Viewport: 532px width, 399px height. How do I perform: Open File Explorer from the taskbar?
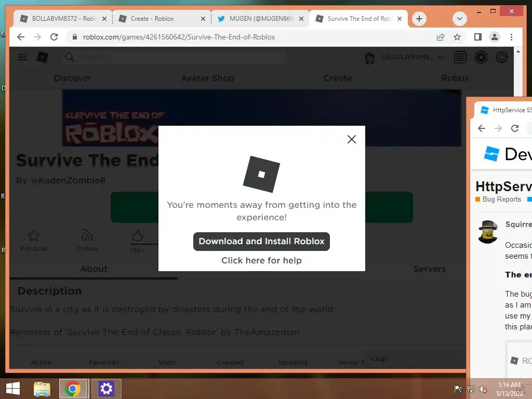point(42,389)
